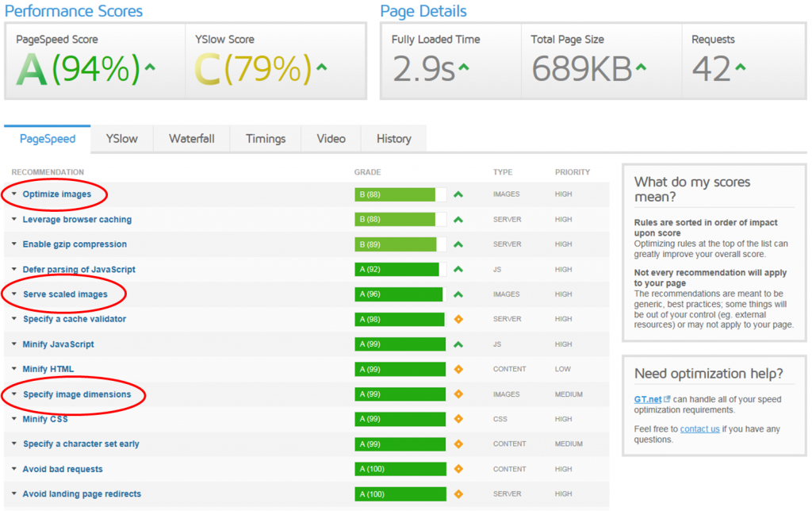Open the Waterfall tab
The image size is (812, 511).
[x=192, y=139]
